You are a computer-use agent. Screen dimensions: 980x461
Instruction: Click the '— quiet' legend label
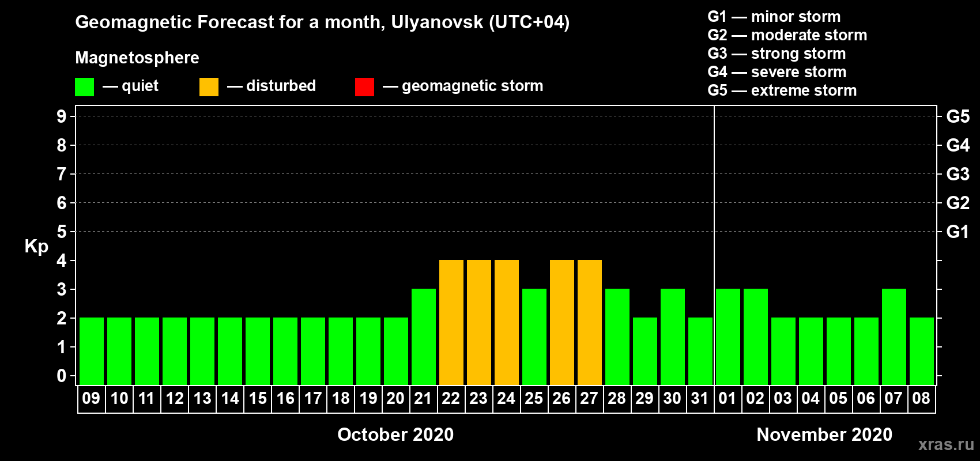pyautogui.click(x=130, y=86)
